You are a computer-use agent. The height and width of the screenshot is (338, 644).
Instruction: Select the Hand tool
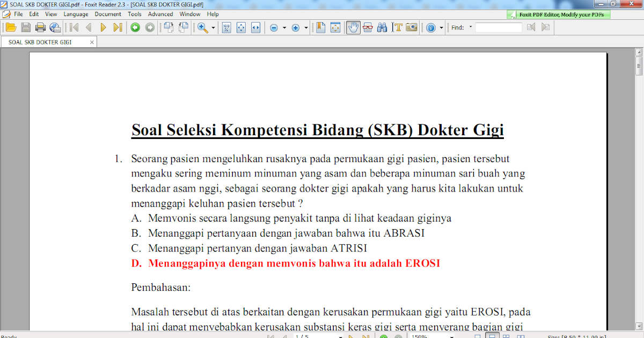[353, 28]
